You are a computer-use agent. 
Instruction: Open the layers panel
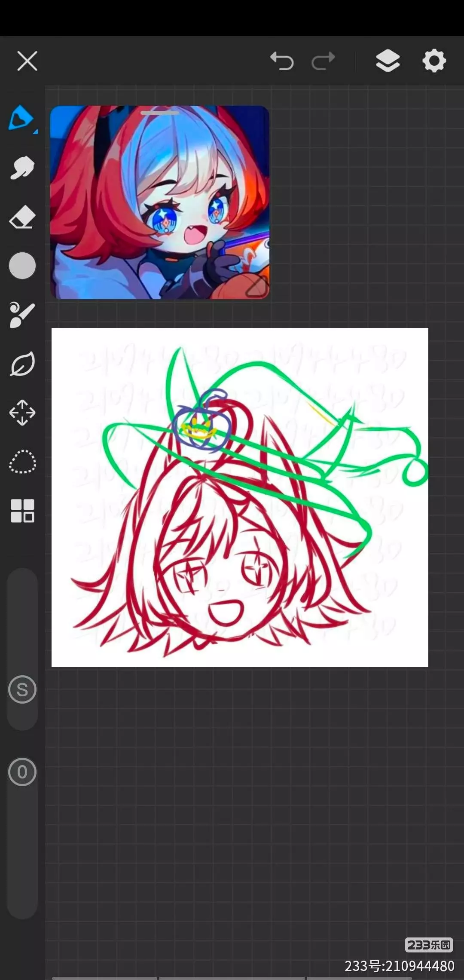[388, 61]
